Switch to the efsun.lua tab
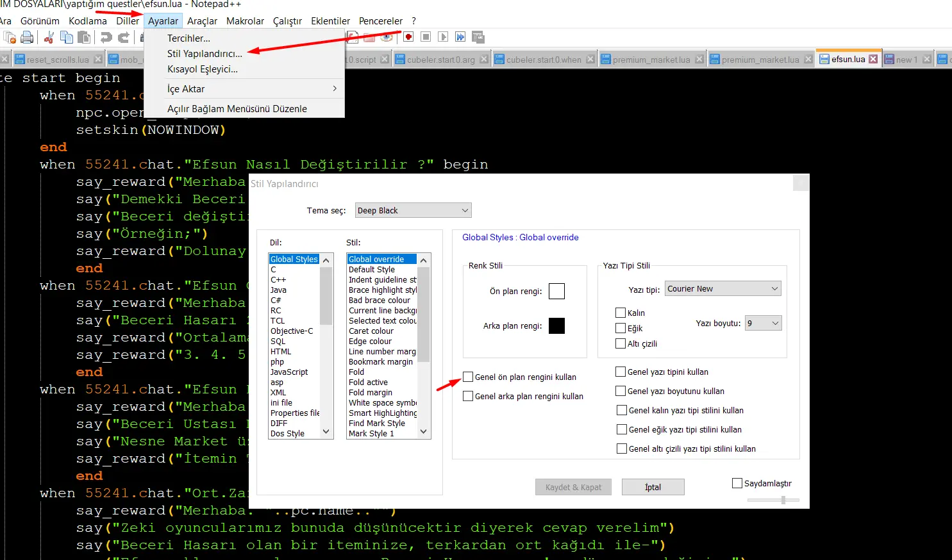This screenshot has width=952, height=560. pos(848,60)
